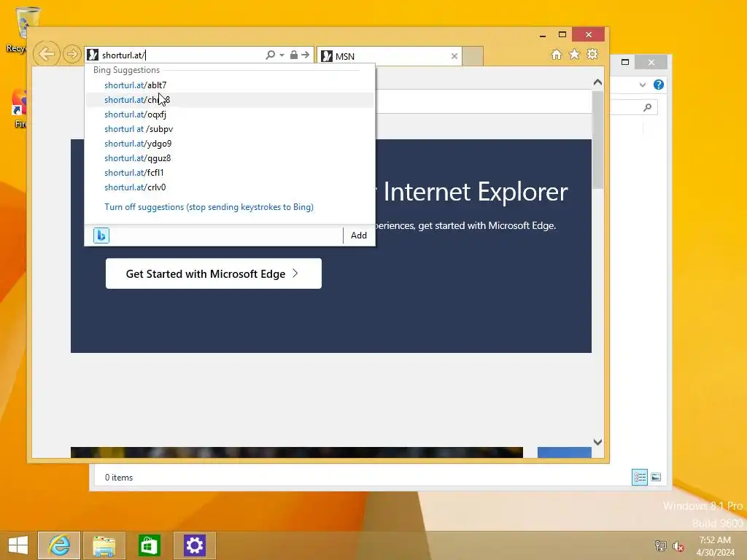The image size is (747, 560).
Task: Select the highlighted second shorturl.at suggestion
Action: tap(230, 99)
